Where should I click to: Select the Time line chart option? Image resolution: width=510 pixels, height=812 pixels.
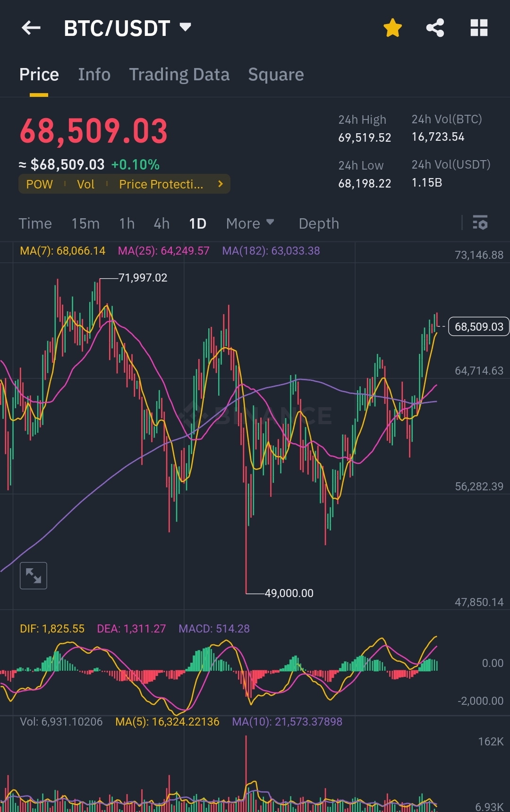(35, 223)
